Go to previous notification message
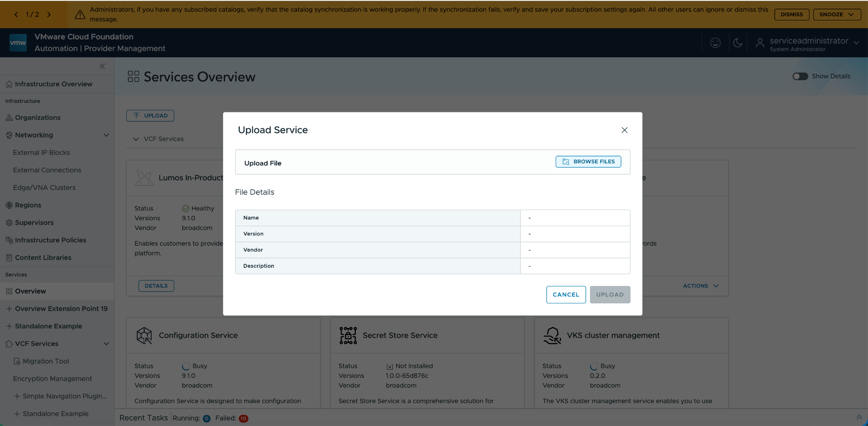 pos(16,14)
